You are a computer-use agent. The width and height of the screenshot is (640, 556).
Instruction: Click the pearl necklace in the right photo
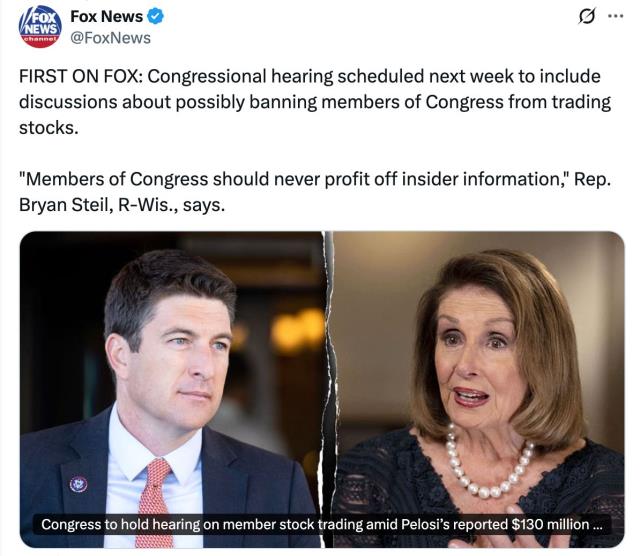tap(489, 463)
